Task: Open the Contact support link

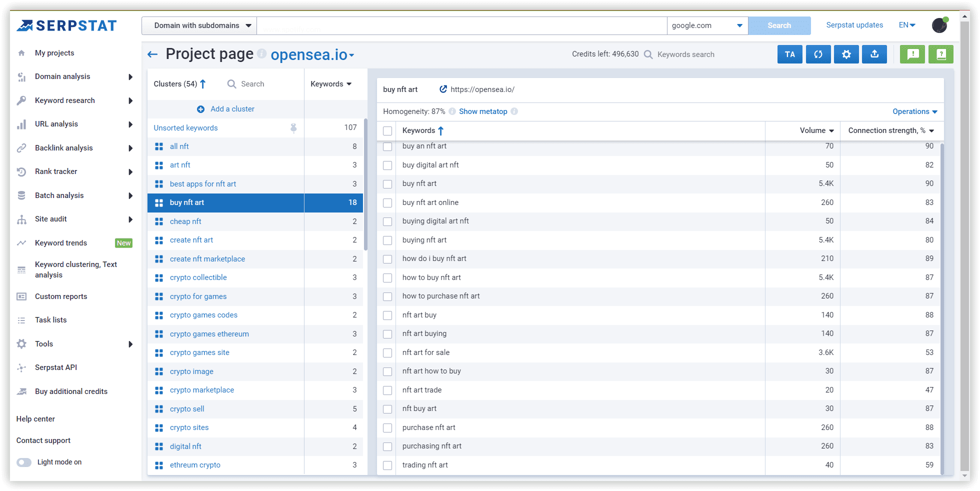Action: point(43,440)
